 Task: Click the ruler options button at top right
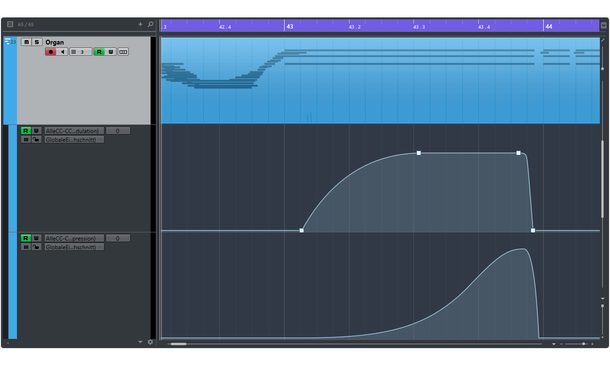[603, 26]
